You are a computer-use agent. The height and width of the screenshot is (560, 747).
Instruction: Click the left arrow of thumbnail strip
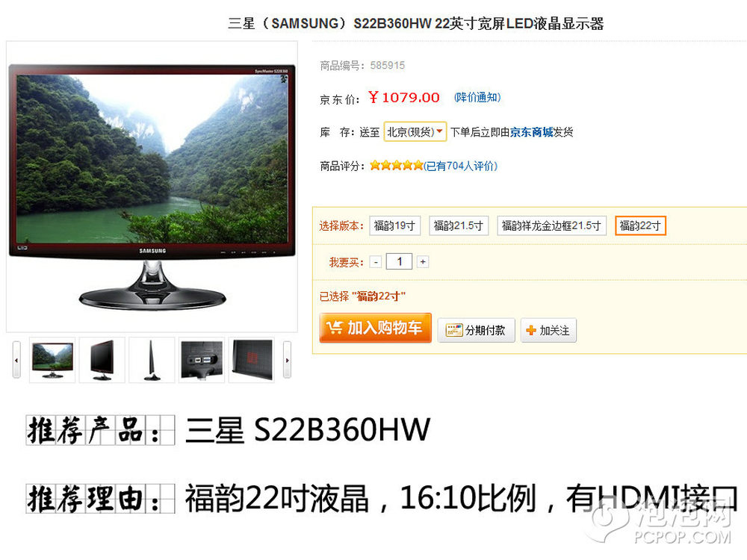click(x=16, y=360)
